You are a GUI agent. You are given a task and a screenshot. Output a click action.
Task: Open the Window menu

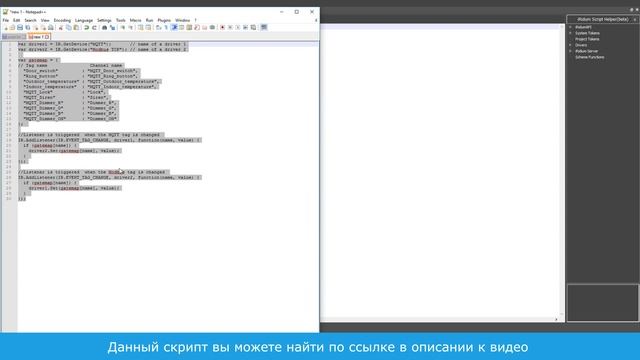pyautogui.click(x=182, y=20)
